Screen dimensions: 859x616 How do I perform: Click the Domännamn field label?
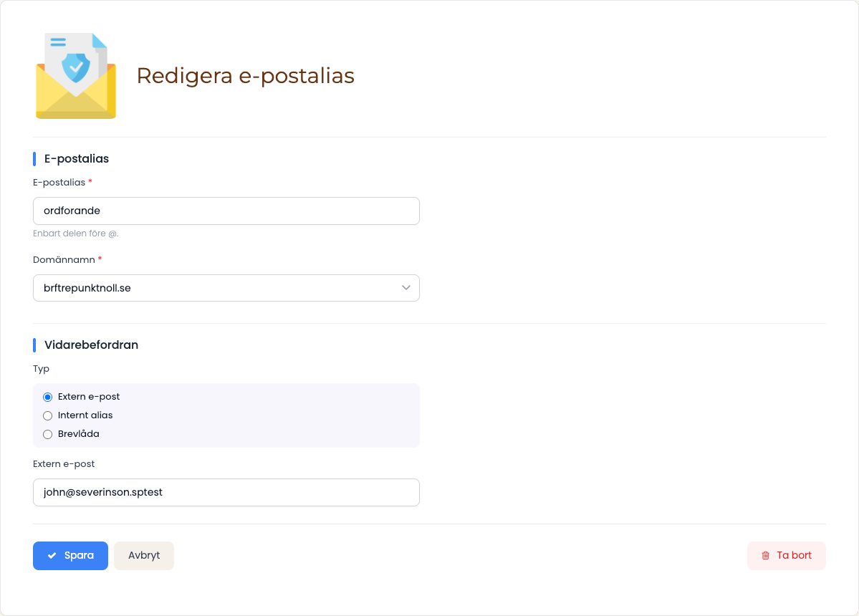64,259
